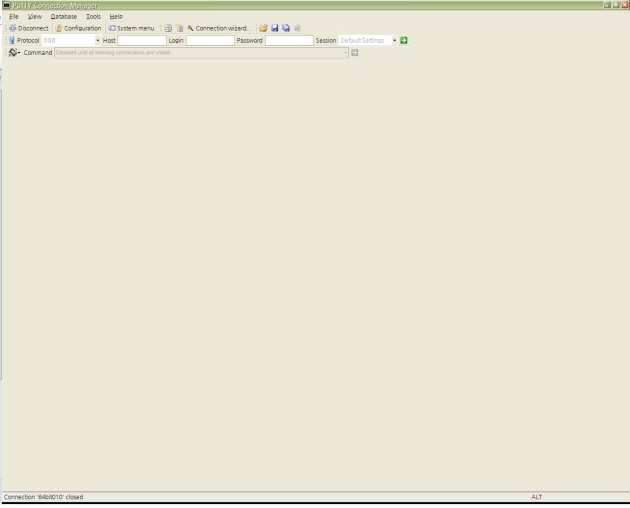Click the green connect arrow button

(x=404, y=40)
